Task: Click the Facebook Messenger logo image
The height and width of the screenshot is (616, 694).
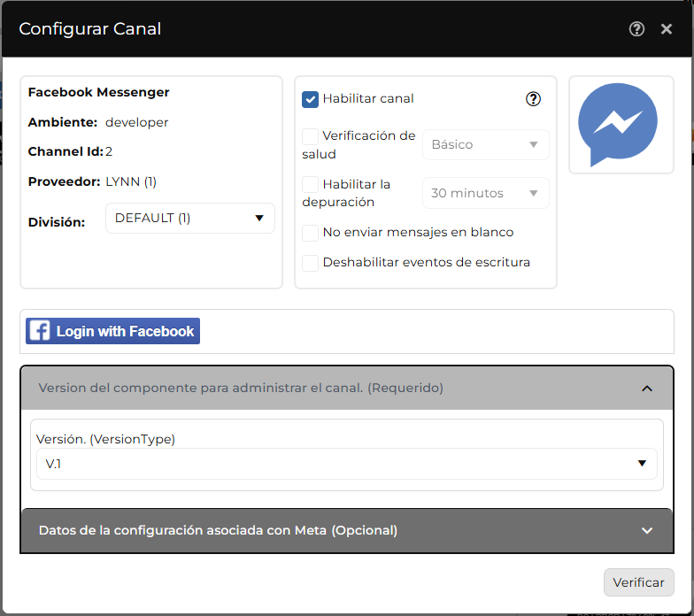Action: (618, 125)
